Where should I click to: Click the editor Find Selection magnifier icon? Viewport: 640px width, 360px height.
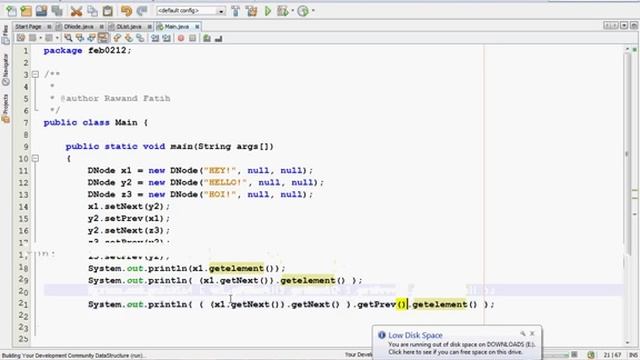(x=68, y=38)
